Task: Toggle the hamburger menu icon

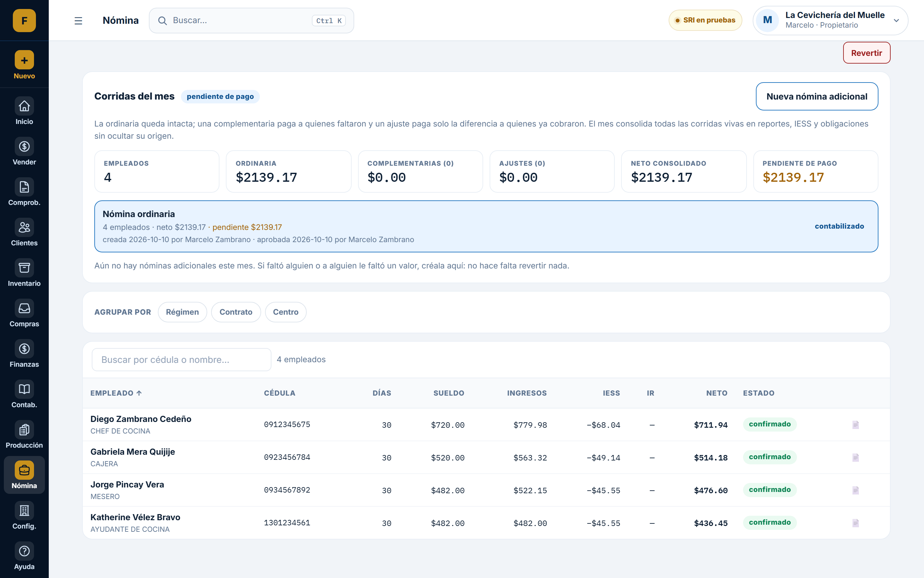Action: tap(78, 21)
